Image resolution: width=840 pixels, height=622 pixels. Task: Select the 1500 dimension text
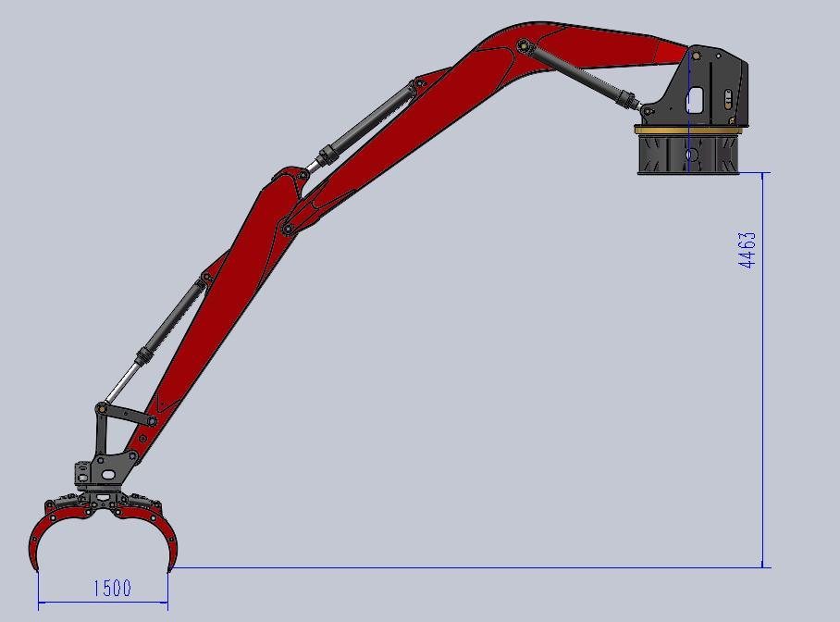(112, 588)
